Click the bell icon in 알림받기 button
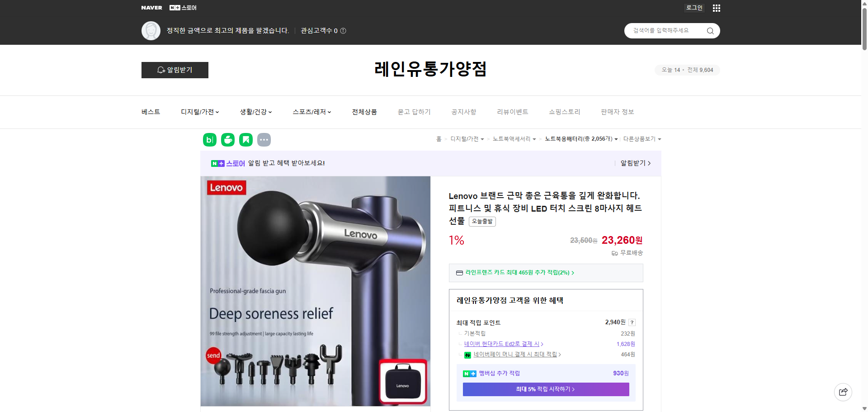868x412 pixels. click(x=161, y=70)
